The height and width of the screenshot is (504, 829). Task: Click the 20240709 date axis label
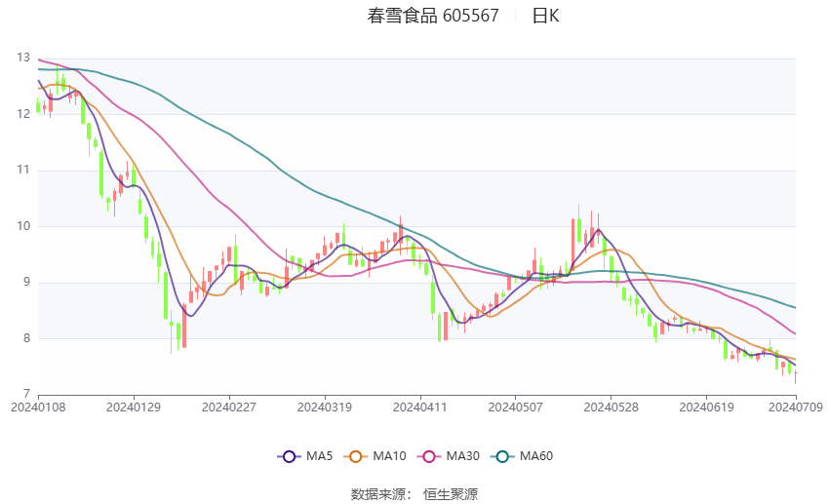point(796,407)
